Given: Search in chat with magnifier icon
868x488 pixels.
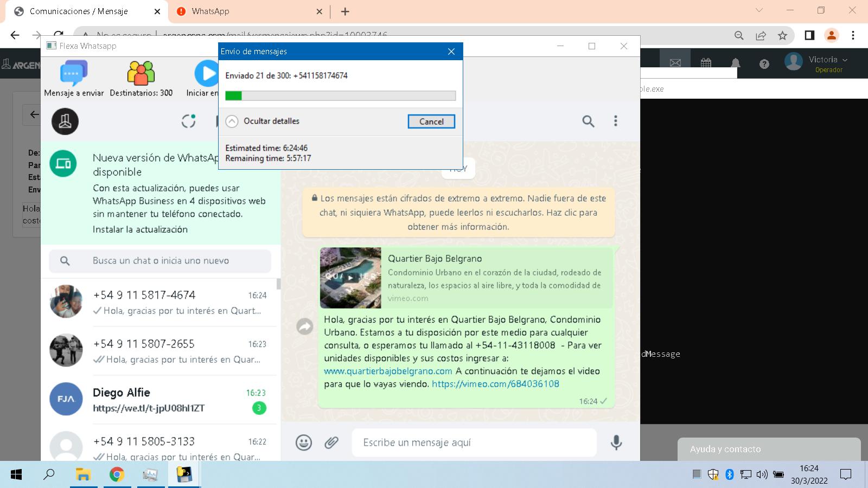Looking at the screenshot, I should [x=588, y=121].
